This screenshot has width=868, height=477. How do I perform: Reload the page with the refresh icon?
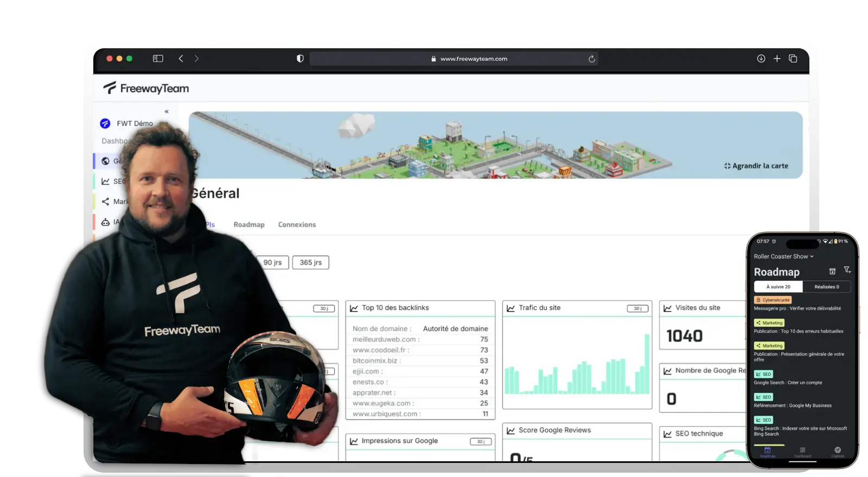(x=591, y=59)
